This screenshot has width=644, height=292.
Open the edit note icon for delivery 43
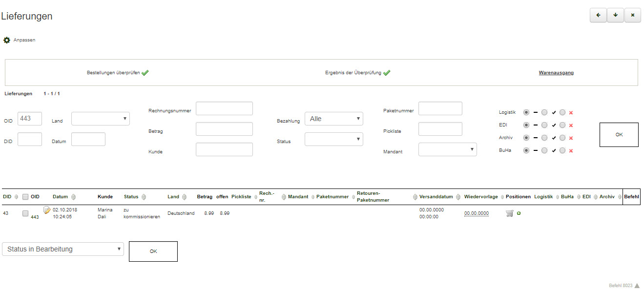pyautogui.click(x=47, y=210)
